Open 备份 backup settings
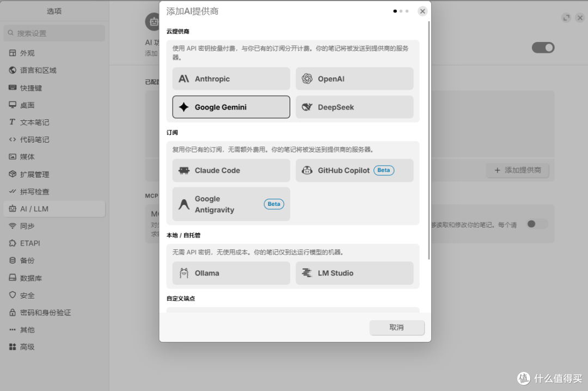 [54, 260]
